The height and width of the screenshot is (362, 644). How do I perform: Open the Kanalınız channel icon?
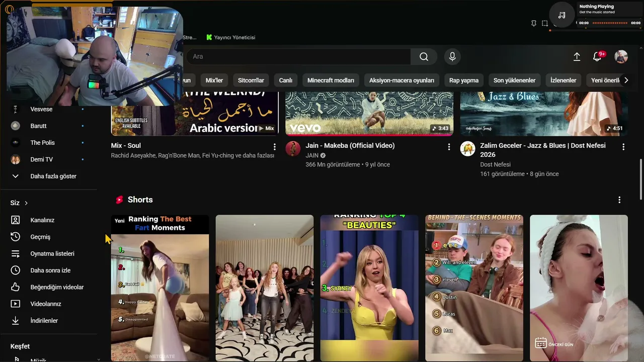[16, 220]
